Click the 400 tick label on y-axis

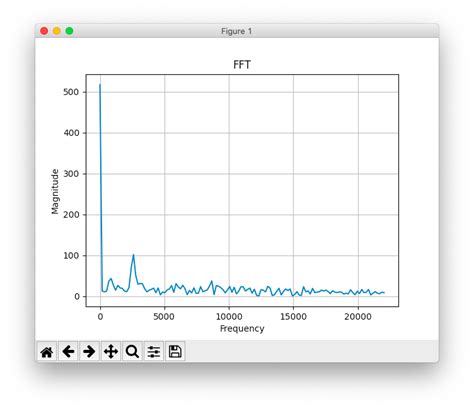coord(71,133)
